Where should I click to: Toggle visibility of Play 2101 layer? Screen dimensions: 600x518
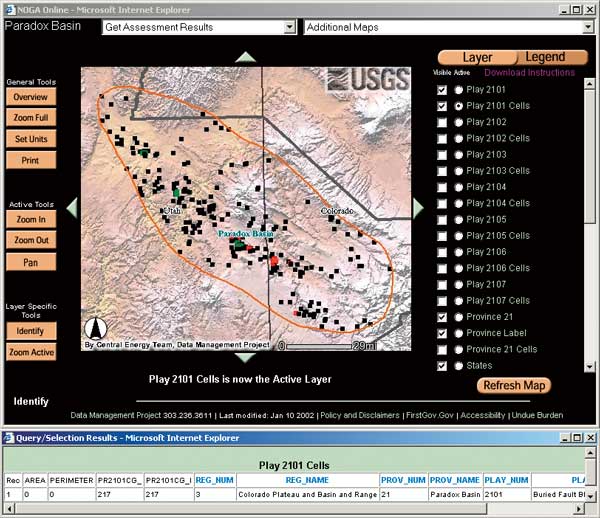click(442, 90)
